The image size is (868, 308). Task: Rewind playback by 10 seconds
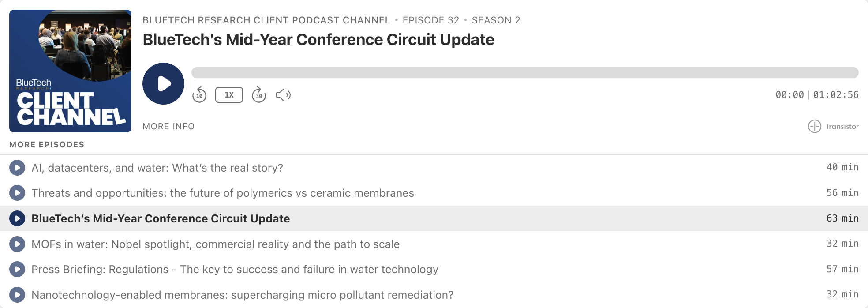(x=199, y=95)
